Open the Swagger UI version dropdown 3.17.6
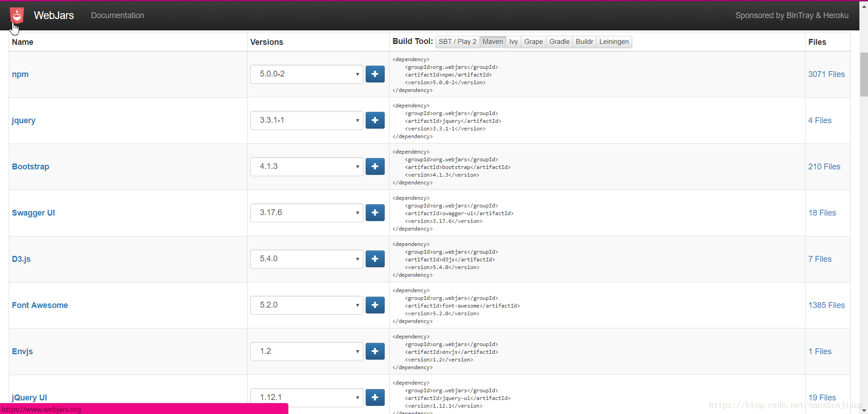This screenshot has height=414, width=868. pyautogui.click(x=307, y=213)
